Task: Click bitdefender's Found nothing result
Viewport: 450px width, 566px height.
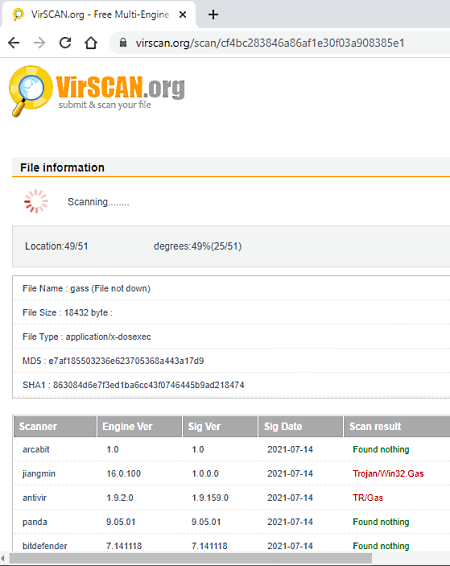Action: (381, 546)
